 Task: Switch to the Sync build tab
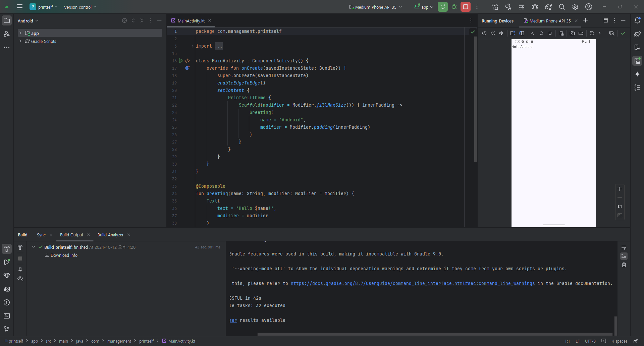coord(41,235)
